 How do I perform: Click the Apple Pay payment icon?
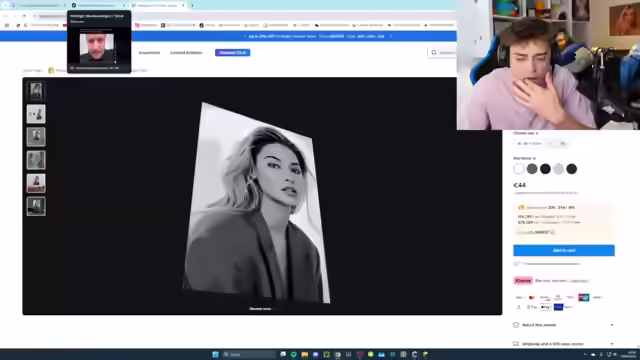pos(545,307)
